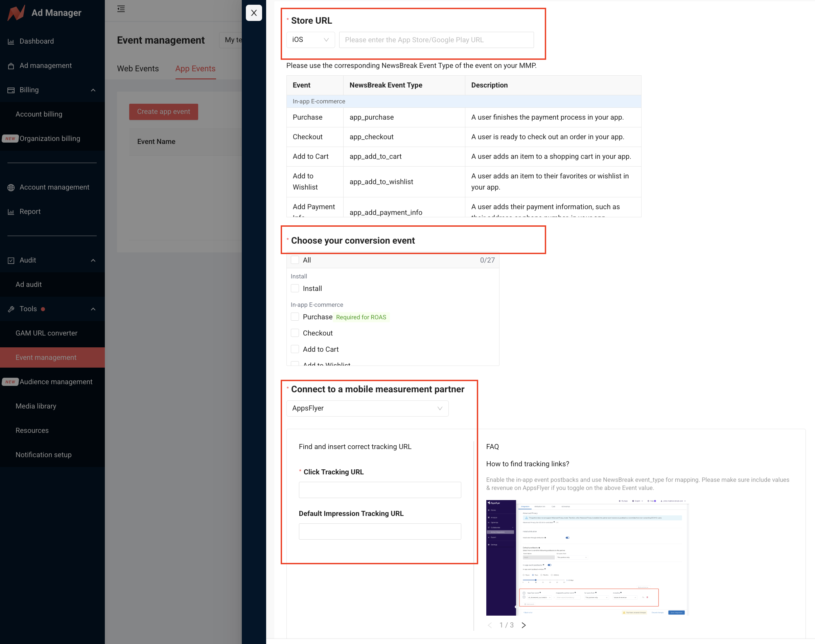Click the Create app event button

click(163, 112)
